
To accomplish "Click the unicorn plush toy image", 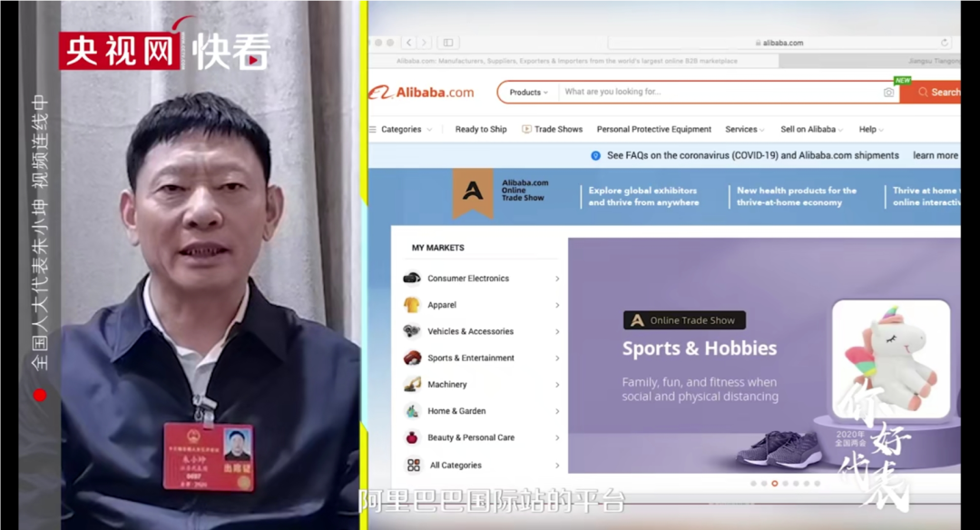I will click(x=891, y=359).
